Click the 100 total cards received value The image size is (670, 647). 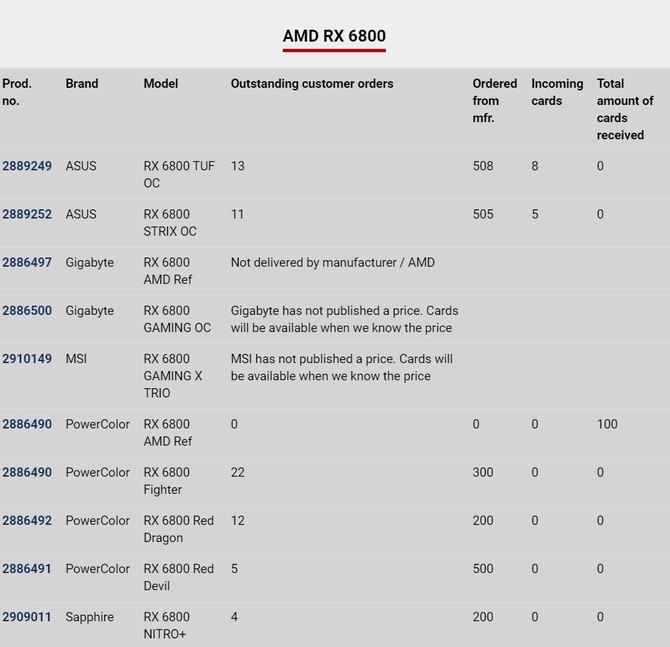(607, 424)
